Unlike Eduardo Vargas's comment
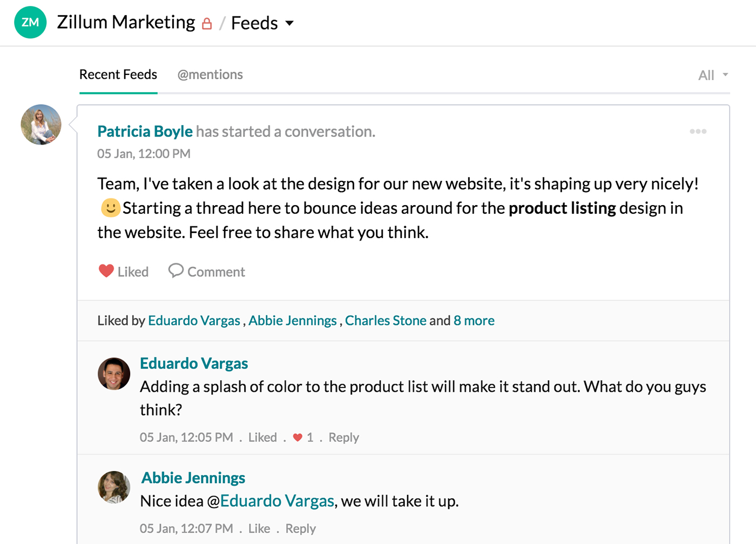The image size is (756, 544). 262,438
